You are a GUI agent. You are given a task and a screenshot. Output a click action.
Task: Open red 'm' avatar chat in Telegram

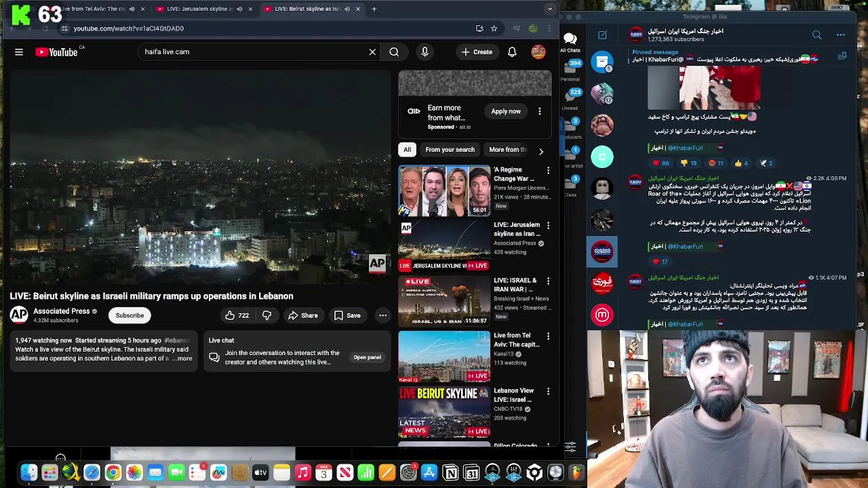(602, 314)
